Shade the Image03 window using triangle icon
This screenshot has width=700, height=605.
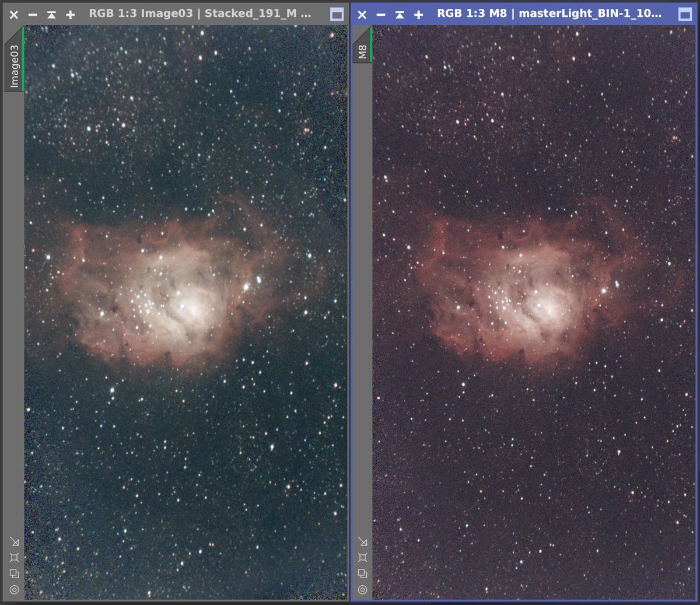pos(51,14)
